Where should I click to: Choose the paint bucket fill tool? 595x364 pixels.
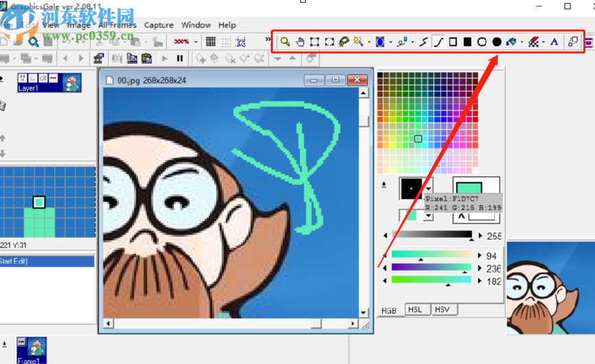tap(511, 42)
